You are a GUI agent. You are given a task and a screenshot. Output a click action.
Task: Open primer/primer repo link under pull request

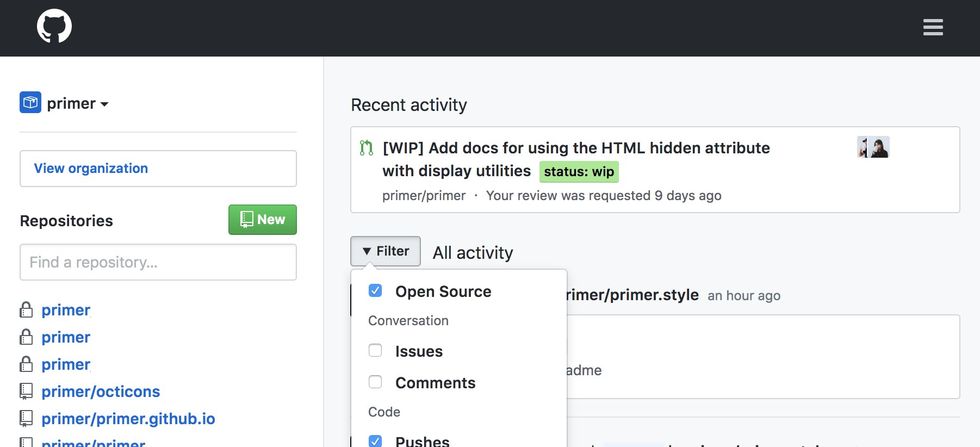[424, 196]
